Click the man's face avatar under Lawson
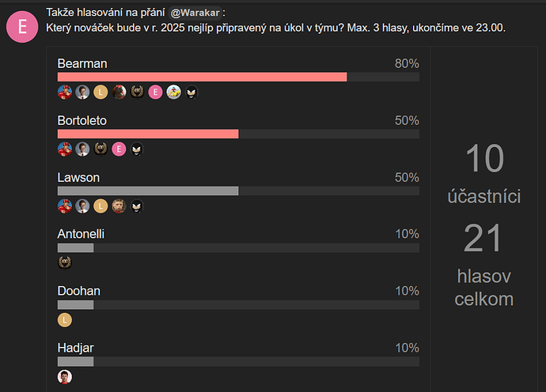Screen dimensions: 546x392 [119, 206]
